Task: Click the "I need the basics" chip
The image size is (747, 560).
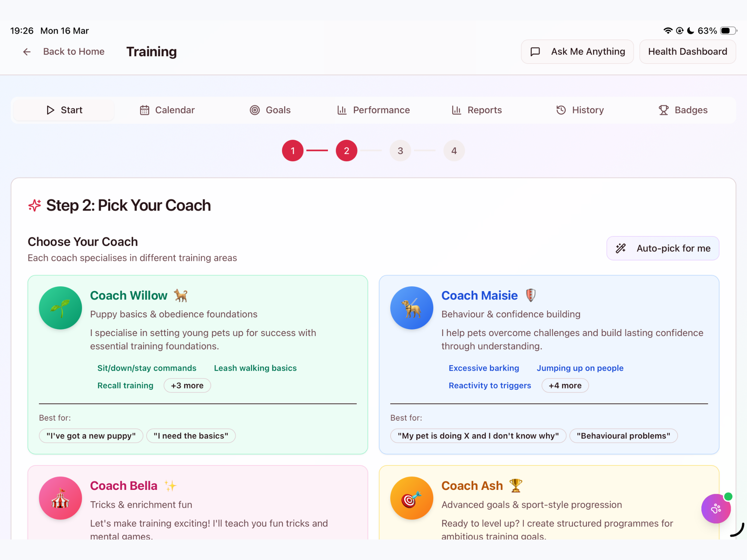Action: tap(191, 436)
